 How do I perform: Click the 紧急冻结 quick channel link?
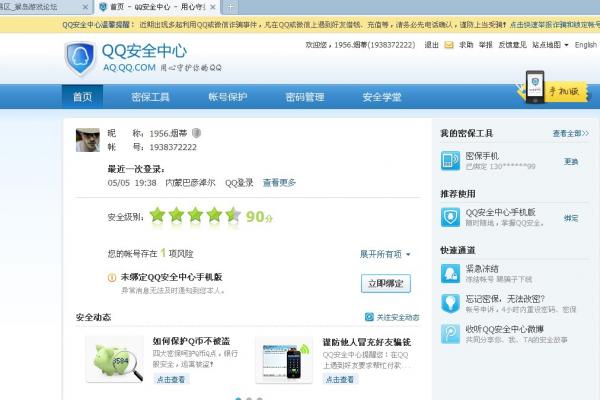482,269
